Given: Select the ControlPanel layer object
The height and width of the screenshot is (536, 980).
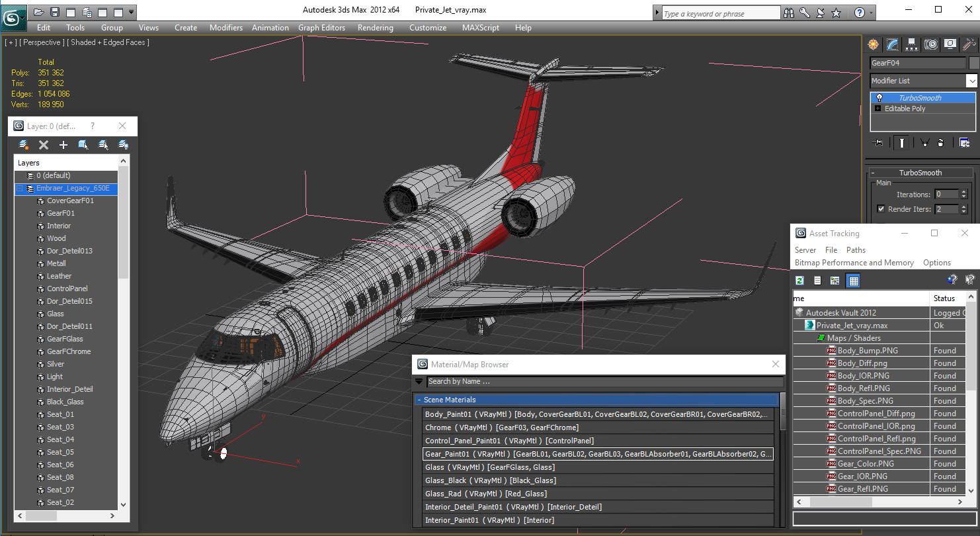Looking at the screenshot, I should pos(67,289).
